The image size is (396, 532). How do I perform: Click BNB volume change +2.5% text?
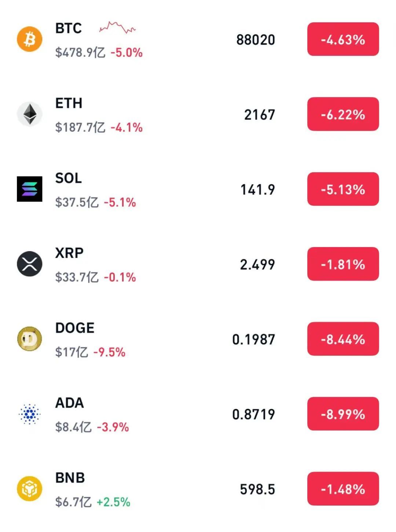tap(113, 502)
